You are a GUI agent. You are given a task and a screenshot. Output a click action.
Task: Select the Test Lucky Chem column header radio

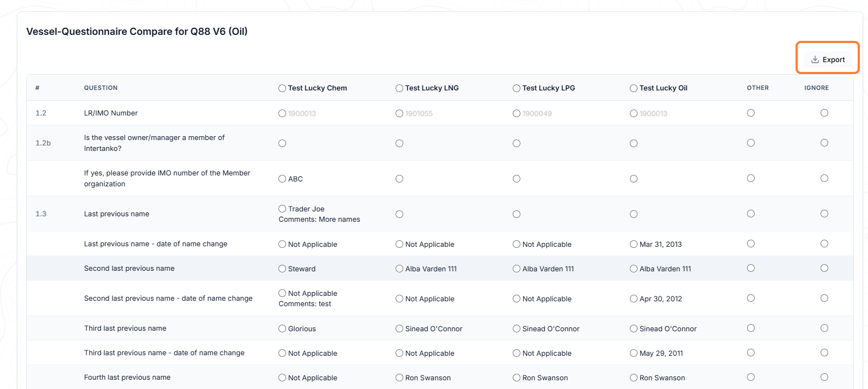click(282, 88)
